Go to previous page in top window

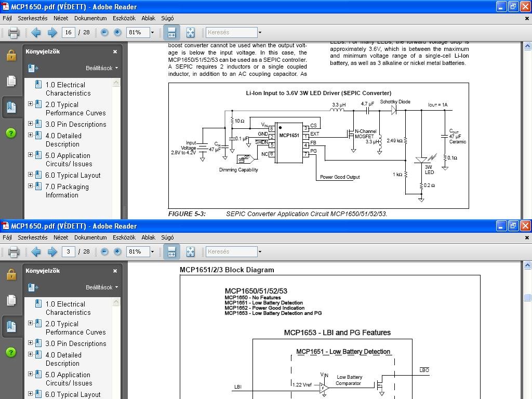pos(36,33)
